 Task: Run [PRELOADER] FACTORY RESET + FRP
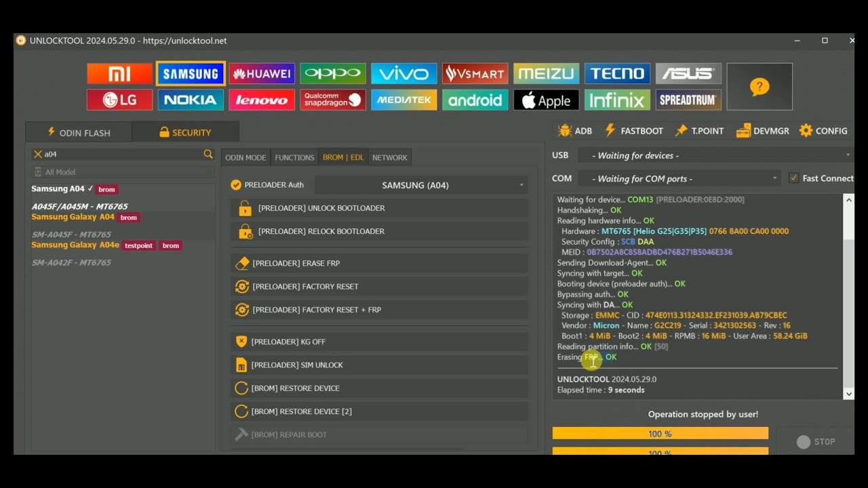point(379,310)
